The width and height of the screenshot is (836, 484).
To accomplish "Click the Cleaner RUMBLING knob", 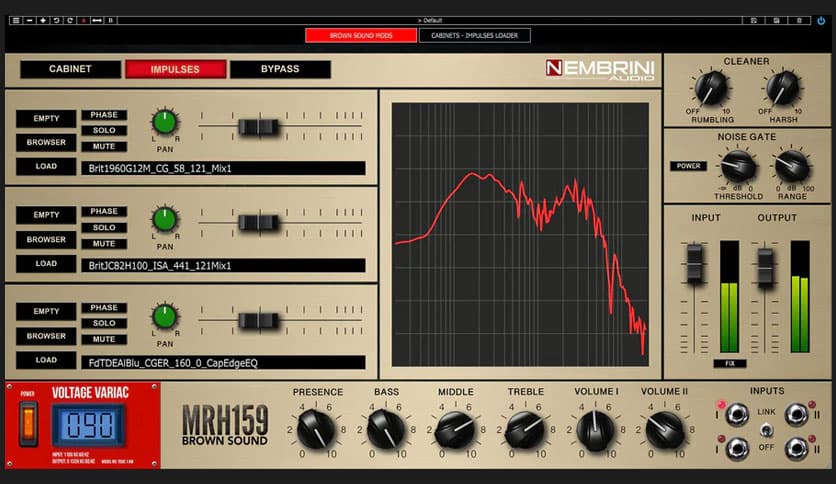I will tap(711, 88).
